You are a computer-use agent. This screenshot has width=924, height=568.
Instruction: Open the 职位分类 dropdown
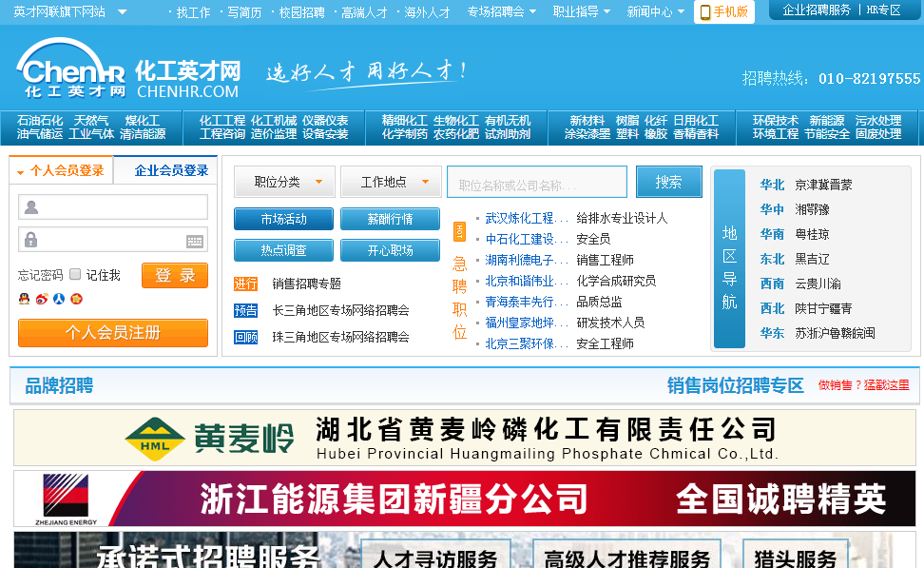(x=284, y=182)
